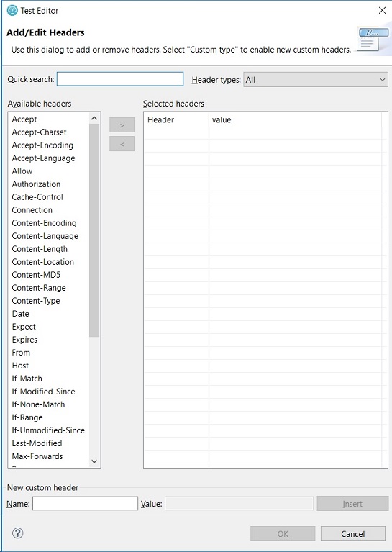Select the Host header
Viewport: 392px width, 552px height.
20,366
